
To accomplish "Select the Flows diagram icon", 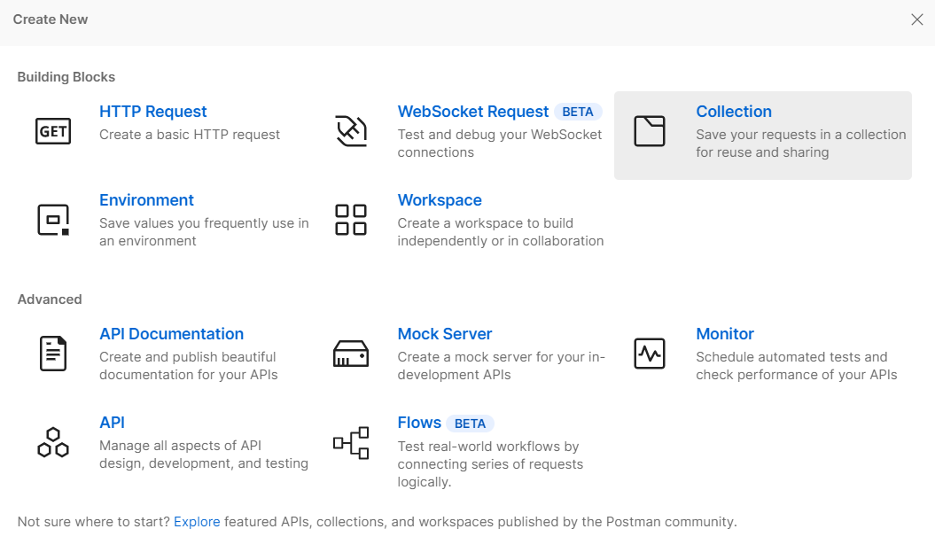I will [x=351, y=442].
